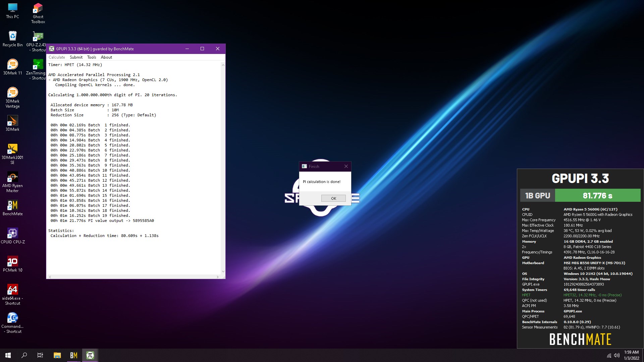This screenshot has height=362, width=644.
Task: Open the Tools menu in GPUPI
Action: click(92, 57)
